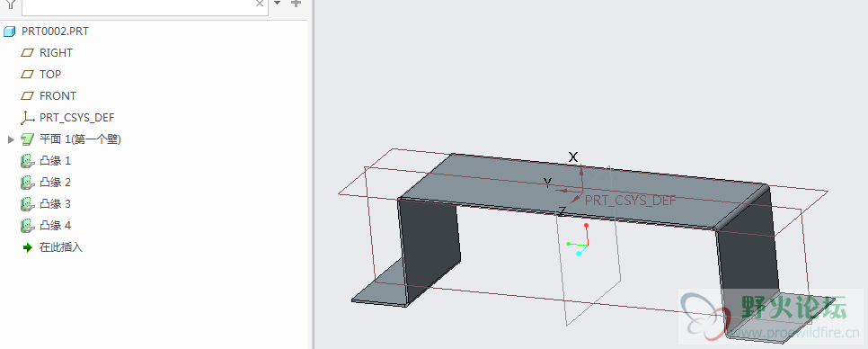868x349 pixels.
Task: Click the 凸缘 3 flange feature icon
Action: coord(27,204)
